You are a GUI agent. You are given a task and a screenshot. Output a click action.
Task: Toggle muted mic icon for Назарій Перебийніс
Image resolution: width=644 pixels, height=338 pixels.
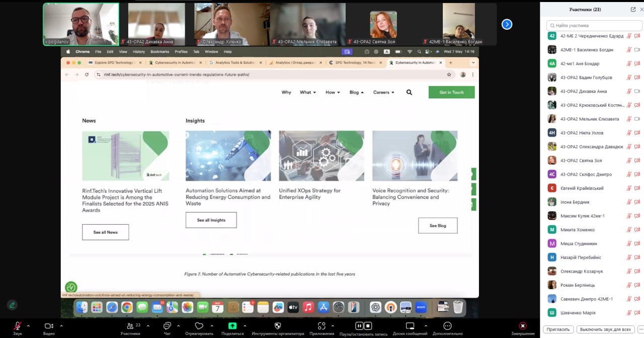coord(629,257)
